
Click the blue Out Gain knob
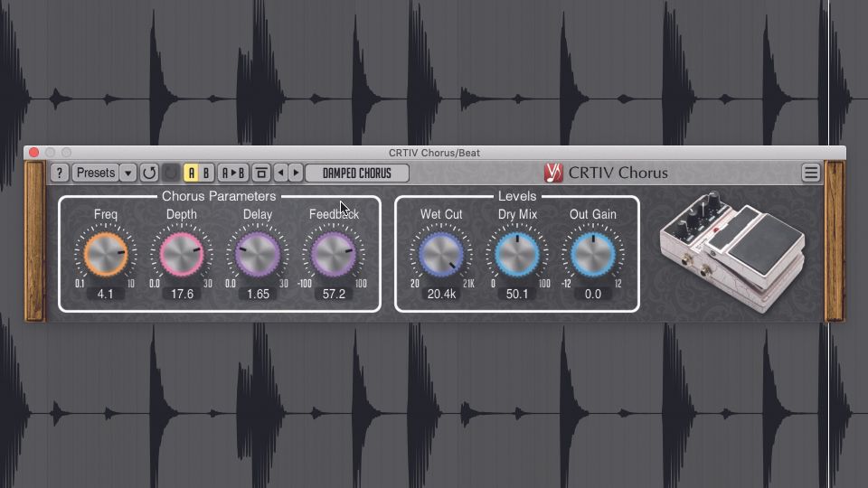(592, 253)
